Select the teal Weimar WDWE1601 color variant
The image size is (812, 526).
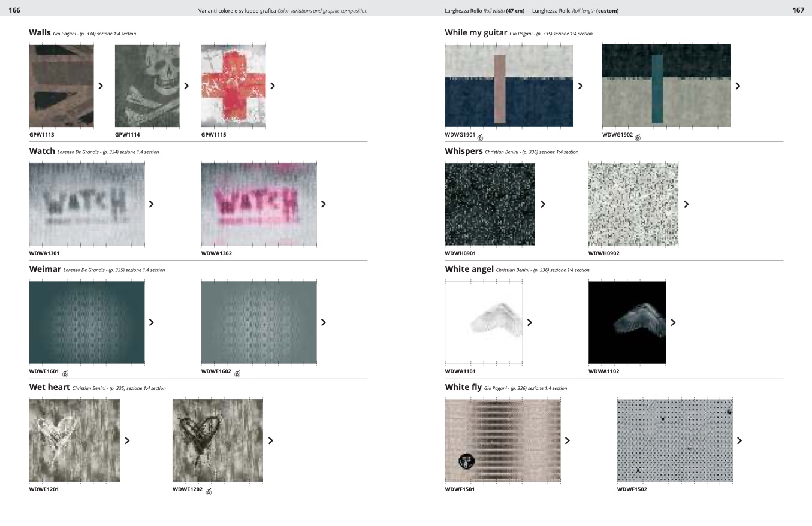tap(87, 322)
